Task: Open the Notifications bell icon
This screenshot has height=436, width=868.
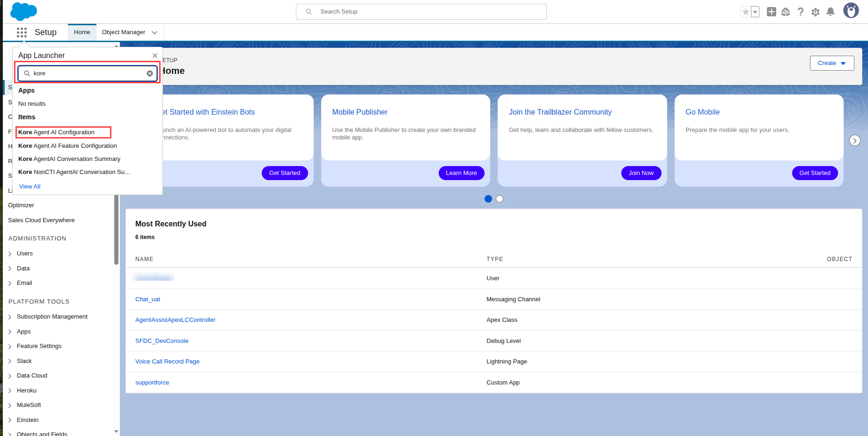Action: point(831,12)
